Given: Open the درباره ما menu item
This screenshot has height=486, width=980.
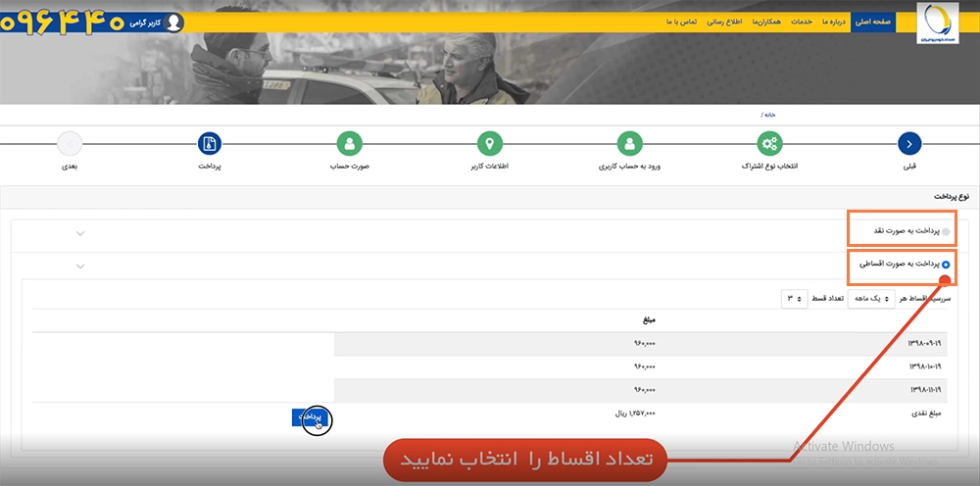Looking at the screenshot, I should (x=834, y=22).
